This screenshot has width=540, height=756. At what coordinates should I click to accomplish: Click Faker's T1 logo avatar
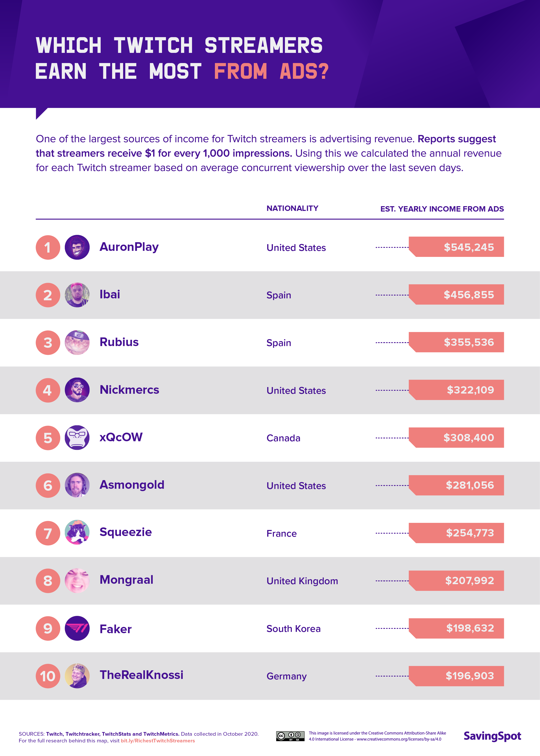click(x=77, y=628)
